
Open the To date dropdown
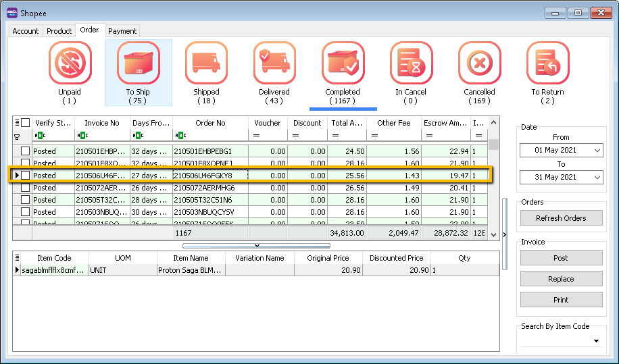596,177
